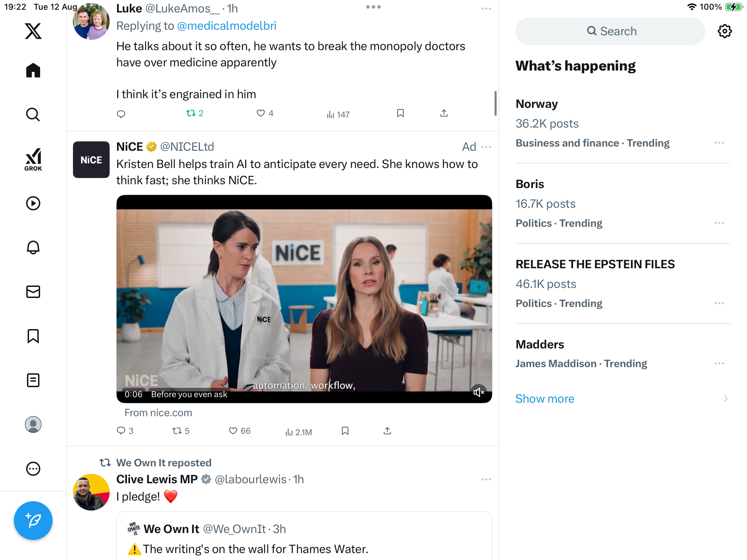Unmute the NiCE ad video

tap(479, 392)
